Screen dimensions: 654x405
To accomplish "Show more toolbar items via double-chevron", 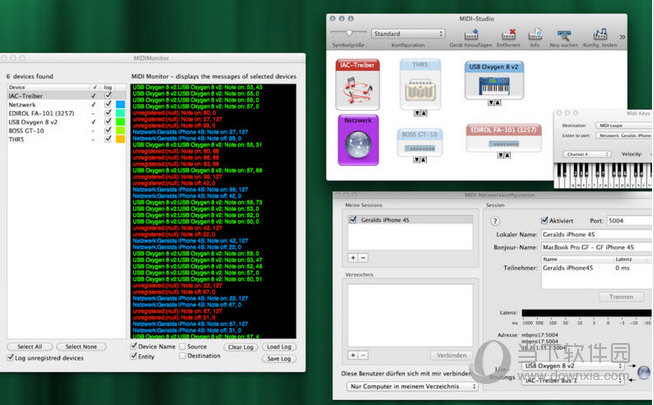I will point(622,37).
